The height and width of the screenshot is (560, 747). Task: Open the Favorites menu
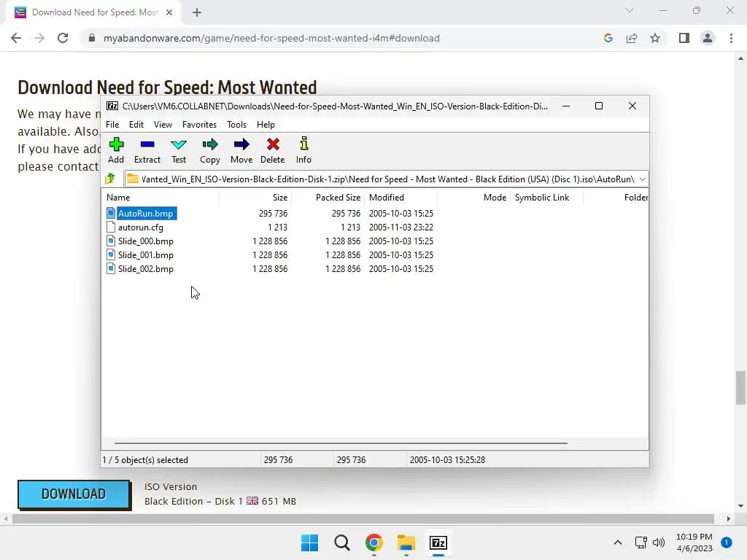pyautogui.click(x=199, y=124)
